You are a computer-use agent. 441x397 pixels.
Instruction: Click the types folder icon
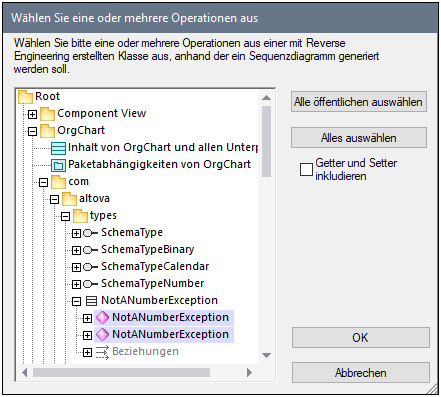click(x=80, y=216)
